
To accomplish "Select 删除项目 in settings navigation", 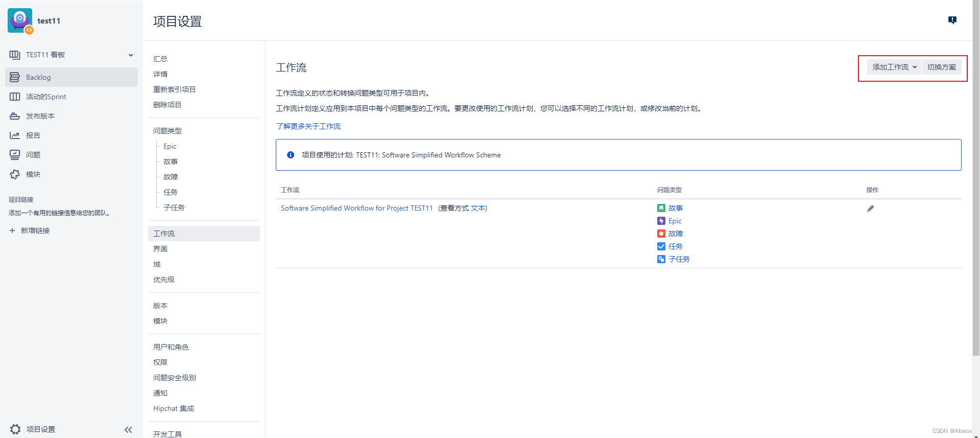I will 168,105.
